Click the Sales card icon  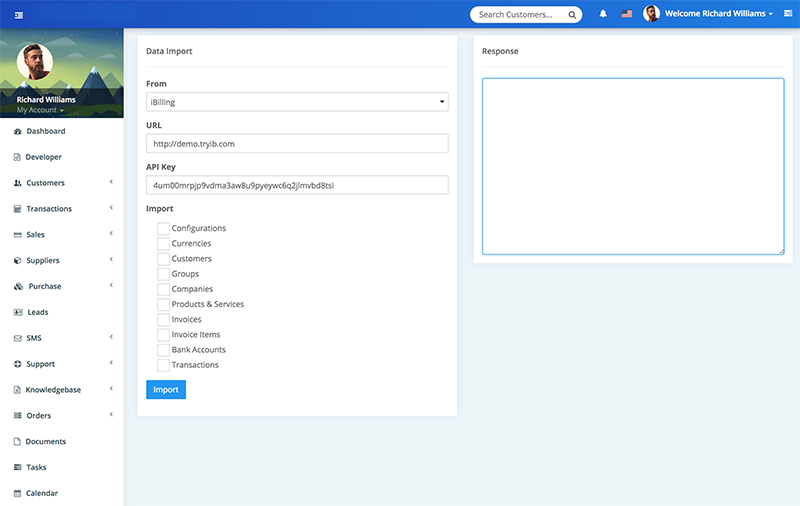[18, 235]
